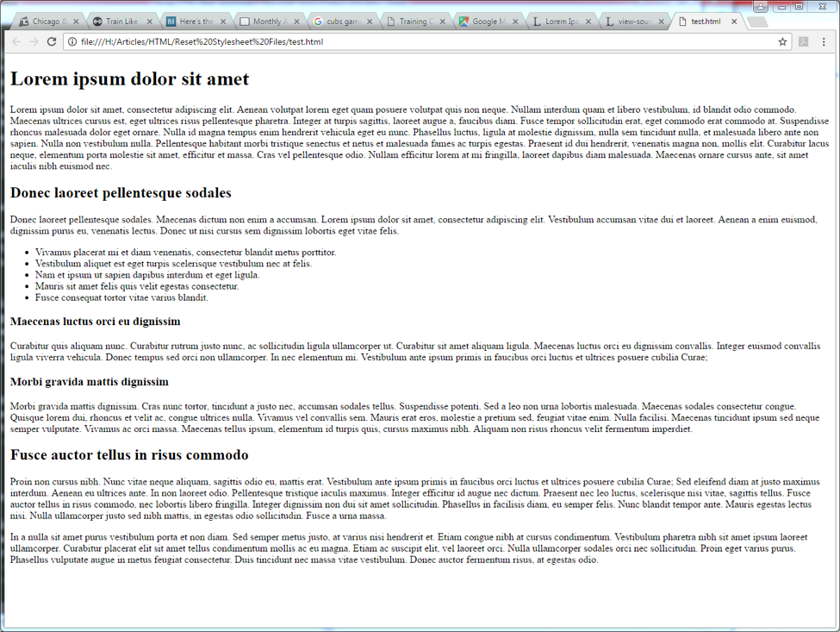
Task: Click the page icon on the Monthly tab
Action: tap(245, 22)
